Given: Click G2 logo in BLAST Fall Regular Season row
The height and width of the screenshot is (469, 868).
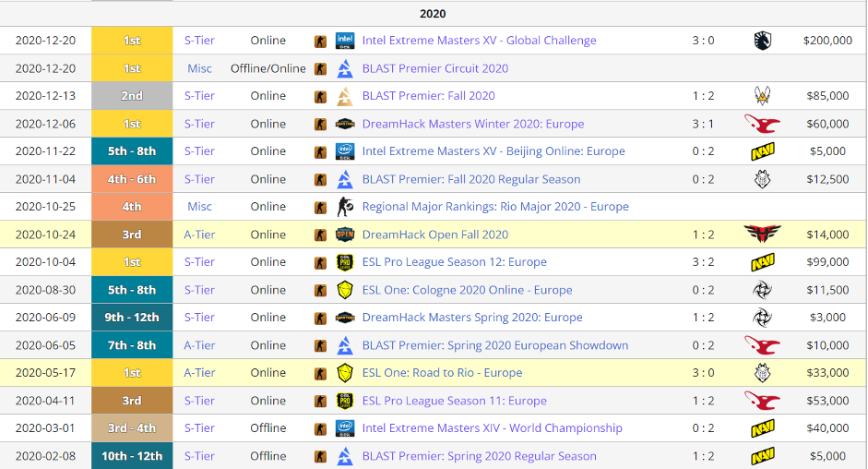Looking at the screenshot, I should point(762,179).
